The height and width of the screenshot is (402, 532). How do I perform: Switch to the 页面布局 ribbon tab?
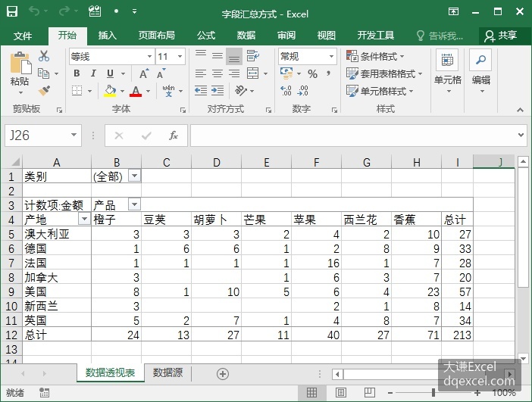tap(156, 36)
